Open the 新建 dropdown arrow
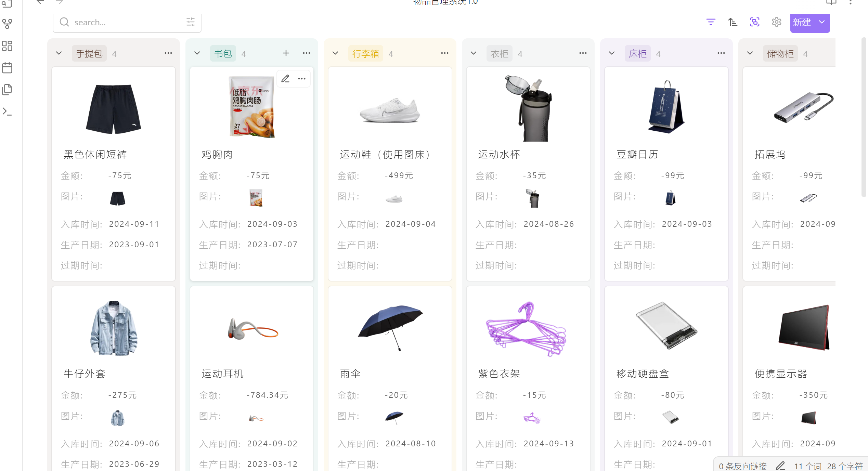Image resolution: width=868 pixels, height=471 pixels. pos(821,23)
